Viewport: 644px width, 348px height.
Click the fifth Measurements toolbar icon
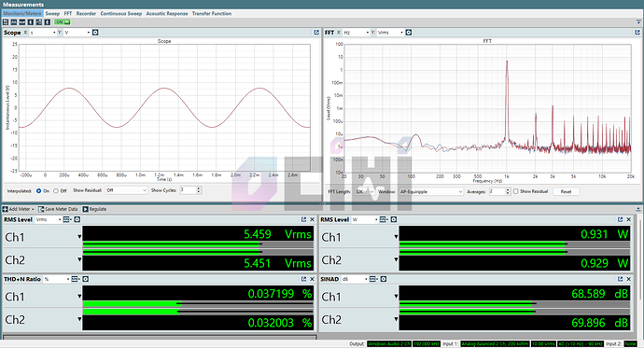pos(38,22)
